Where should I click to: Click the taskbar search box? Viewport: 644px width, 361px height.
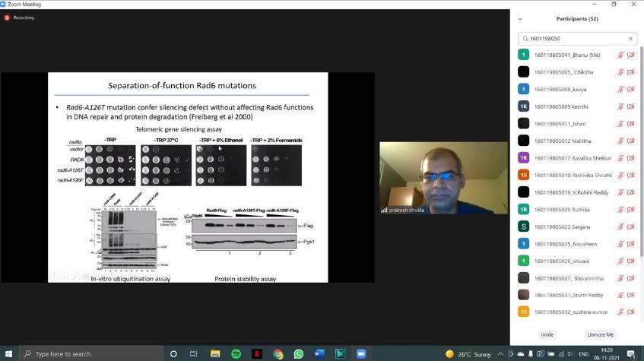pos(90,353)
